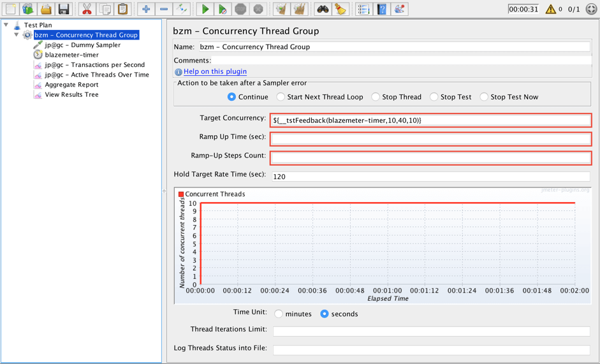
Task: Open an existing test plan file
Action: point(46,9)
